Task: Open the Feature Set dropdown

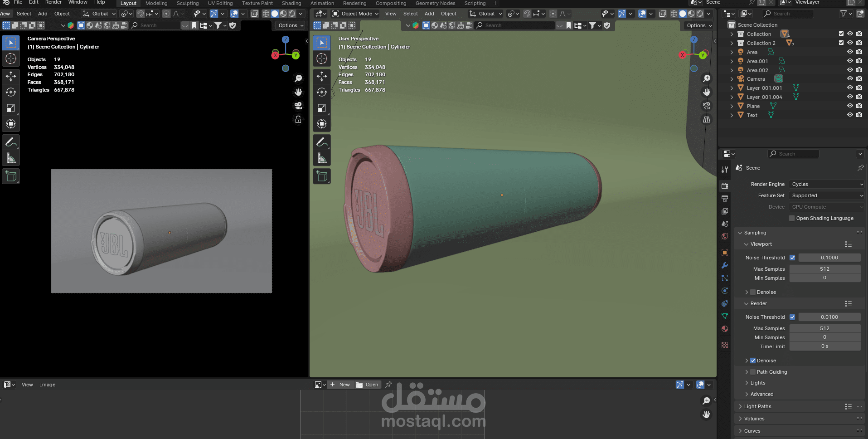Action: click(827, 195)
